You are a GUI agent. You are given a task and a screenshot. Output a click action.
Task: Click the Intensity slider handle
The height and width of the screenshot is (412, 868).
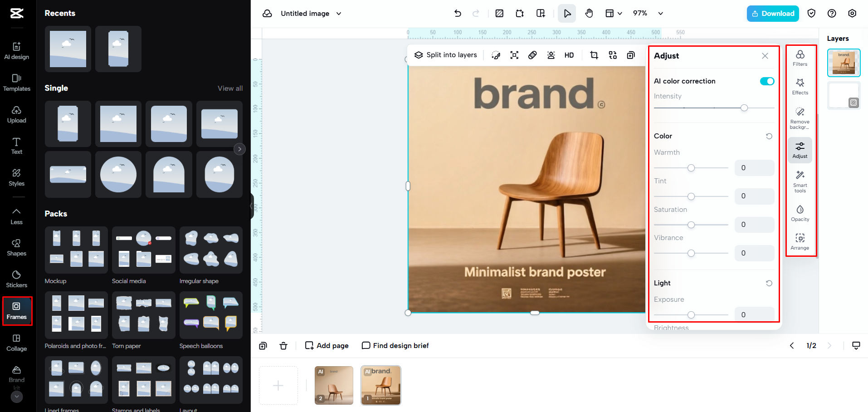[744, 108]
